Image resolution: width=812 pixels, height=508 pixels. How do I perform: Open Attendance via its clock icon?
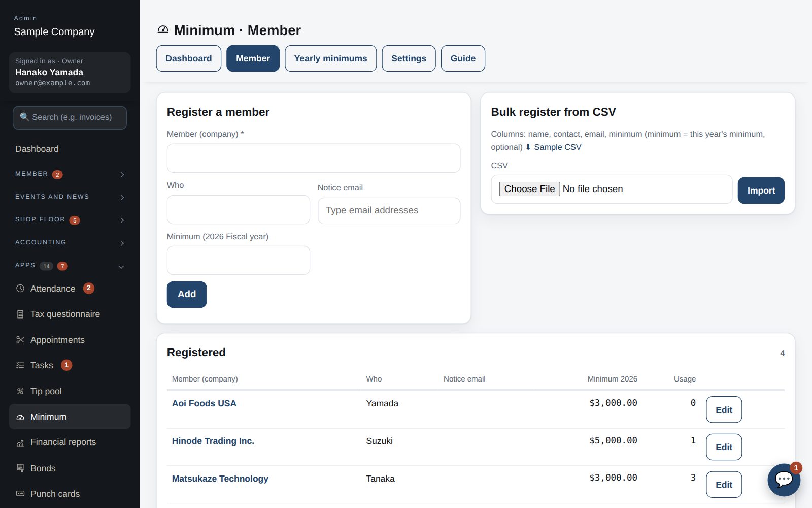[20, 289]
